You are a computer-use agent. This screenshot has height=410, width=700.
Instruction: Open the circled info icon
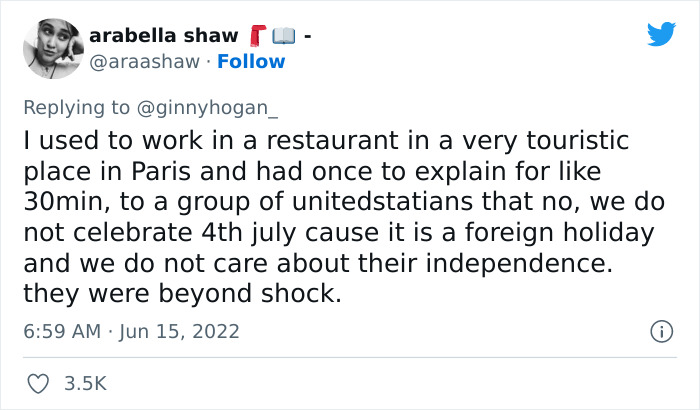(x=661, y=331)
